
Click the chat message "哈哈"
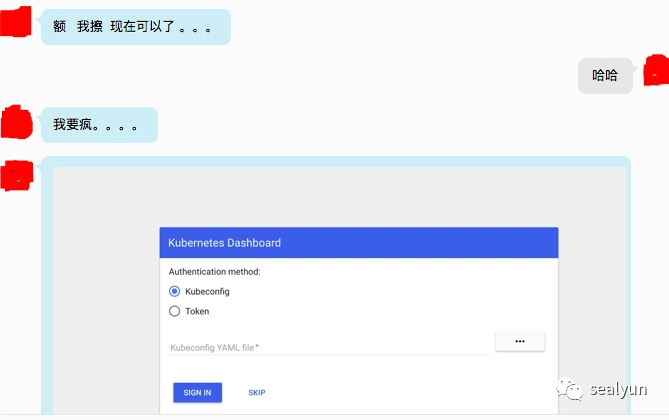tap(605, 76)
